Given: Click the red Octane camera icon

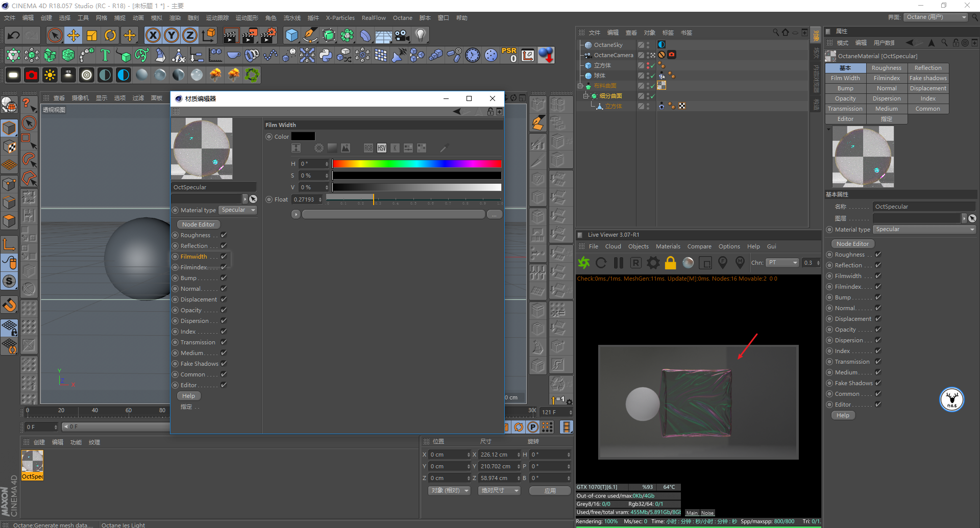Looking at the screenshot, I should [x=32, y=75].
